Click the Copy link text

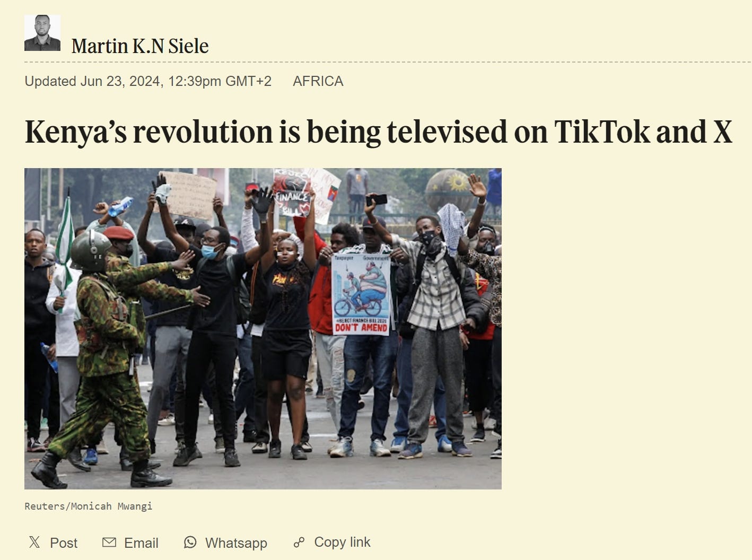click(342, 542)
